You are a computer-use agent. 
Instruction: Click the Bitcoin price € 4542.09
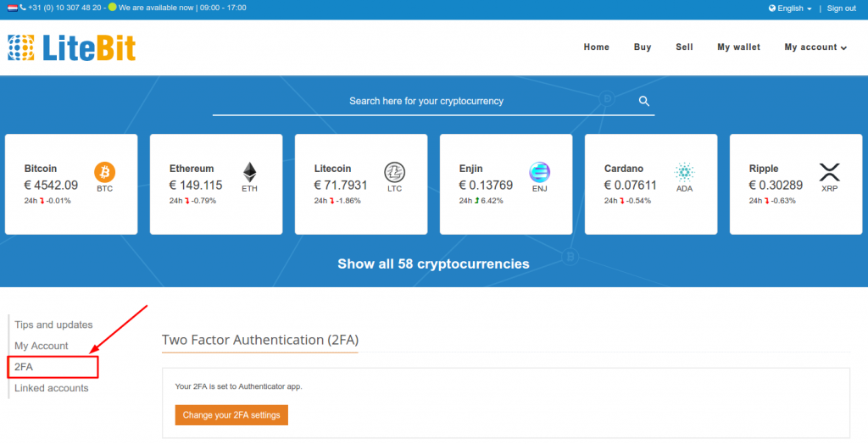[x=51, y=186]
